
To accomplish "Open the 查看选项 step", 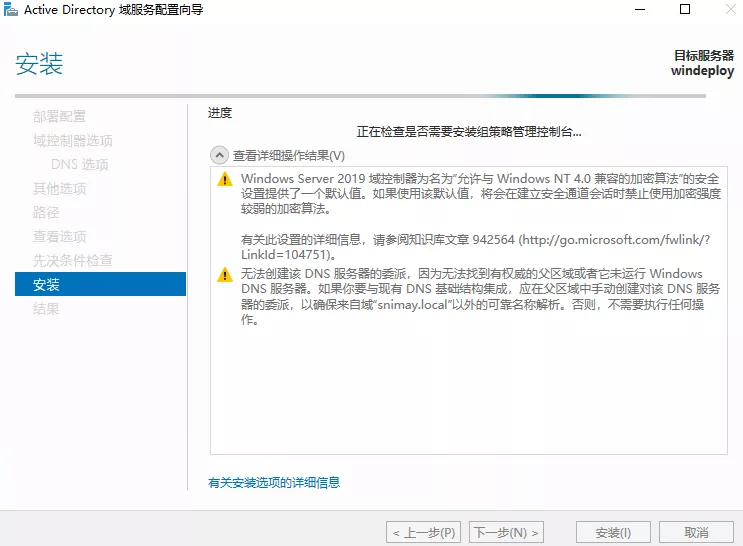I will (59, 236).
